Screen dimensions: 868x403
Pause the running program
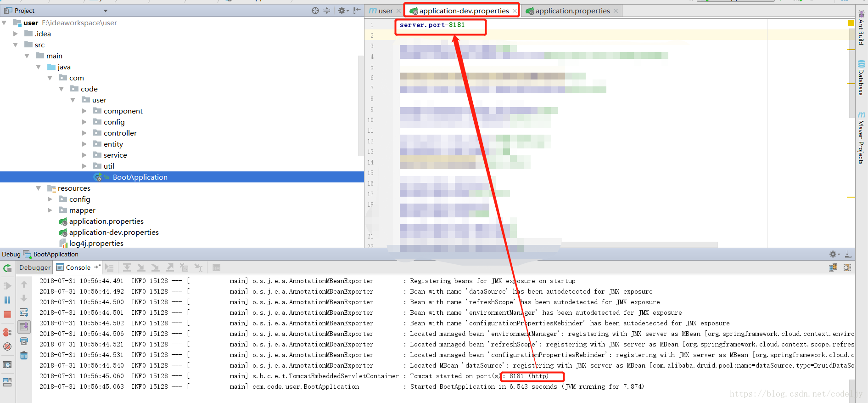point(7,300)
